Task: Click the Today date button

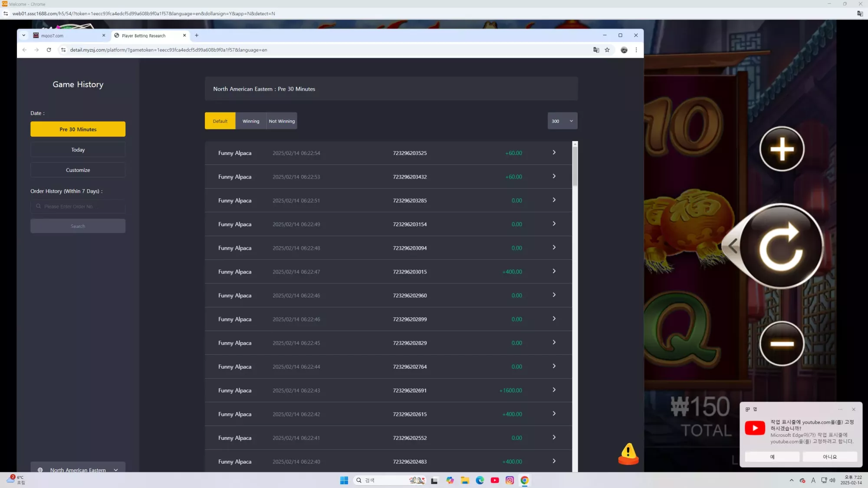Action: 78,150
